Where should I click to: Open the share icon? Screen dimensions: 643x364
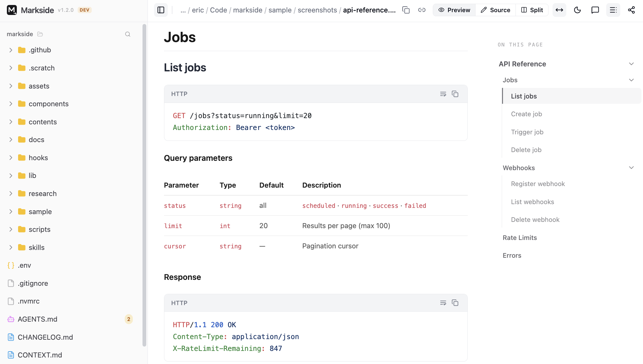(x=631, y=10)
